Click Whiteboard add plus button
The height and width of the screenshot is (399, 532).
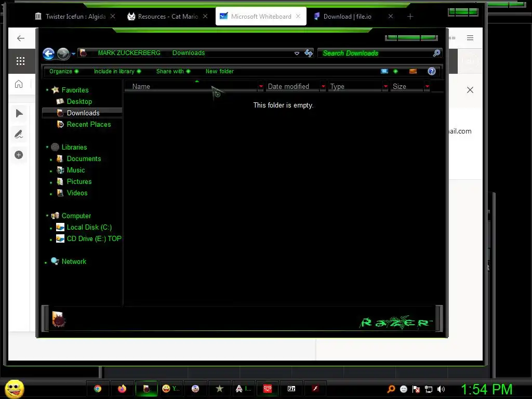pos(19,155)
